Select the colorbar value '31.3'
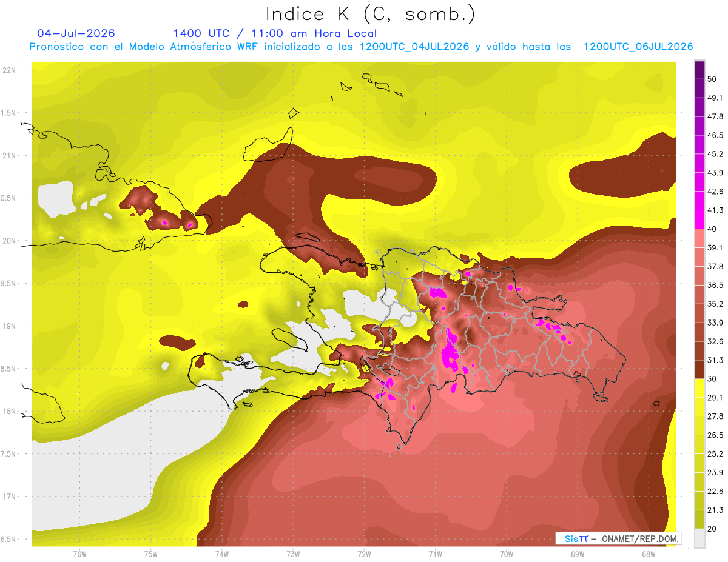 click(x=715, y=360)
